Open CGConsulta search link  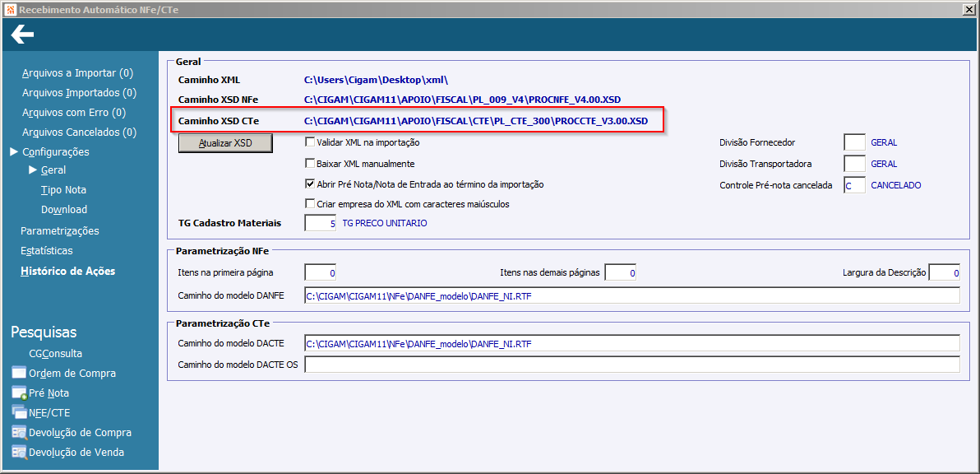pyautogui.click(x=56, y=353)
